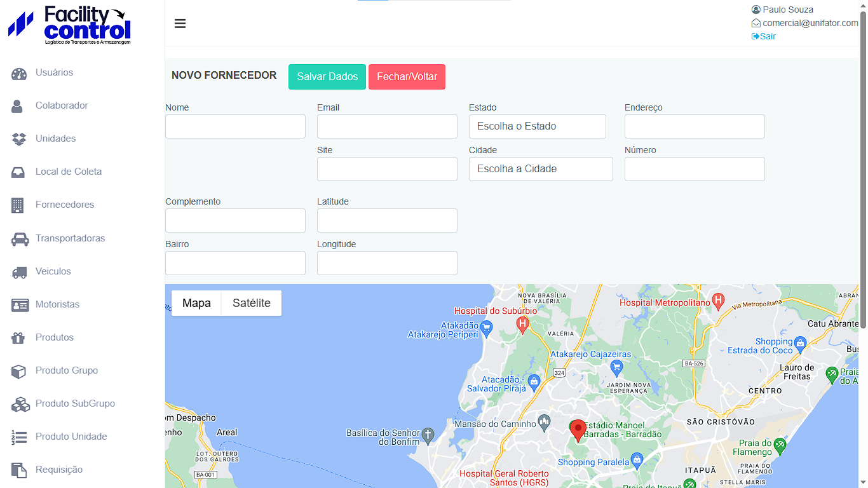This screenshot has width=868, height=488.
Task: Click the Fornecedores building icon
Action: pos(18,205)
